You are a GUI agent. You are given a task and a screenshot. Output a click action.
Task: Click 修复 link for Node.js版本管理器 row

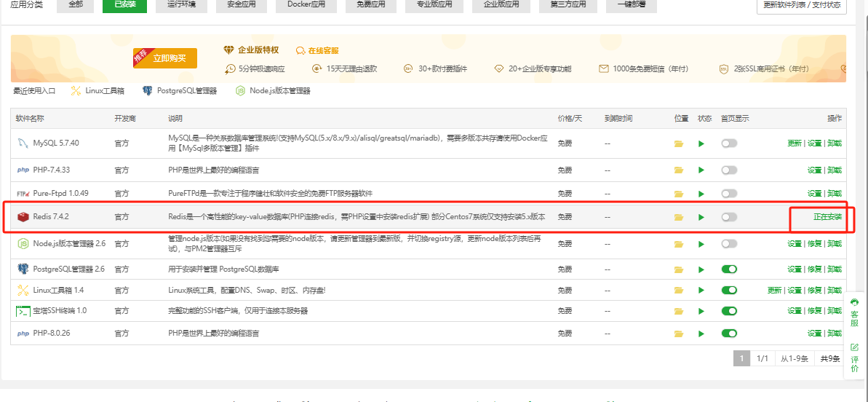click(x=814, y=244)
